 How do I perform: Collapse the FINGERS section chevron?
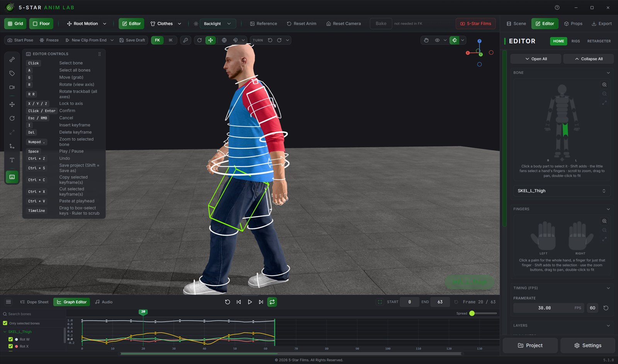tap(608, 209)
